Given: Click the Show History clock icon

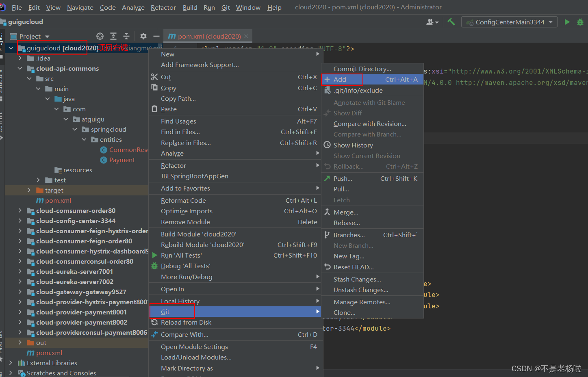Looking at the screenshot, I should pos(327,145).
